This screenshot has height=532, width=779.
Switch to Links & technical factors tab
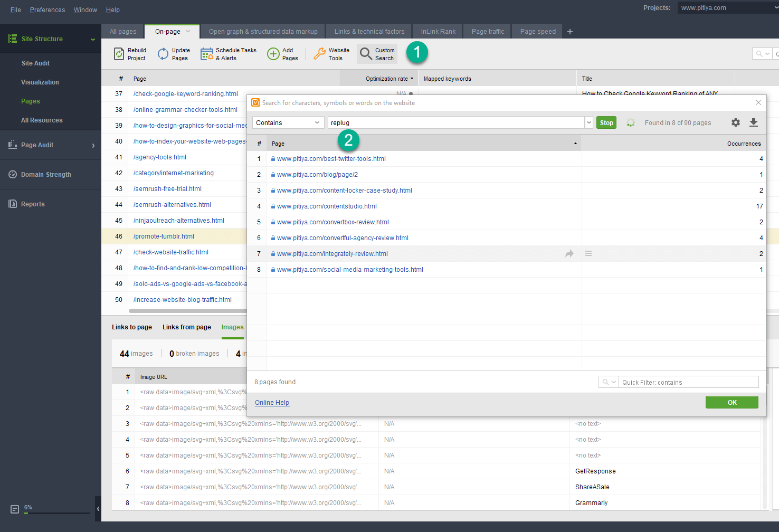click(x=369, y=32)
